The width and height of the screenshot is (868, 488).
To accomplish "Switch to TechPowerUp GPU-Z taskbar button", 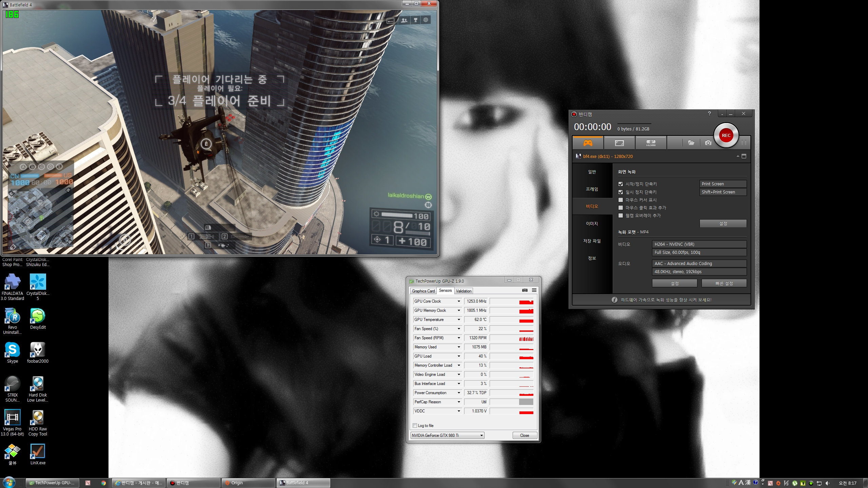I will 52,483.
